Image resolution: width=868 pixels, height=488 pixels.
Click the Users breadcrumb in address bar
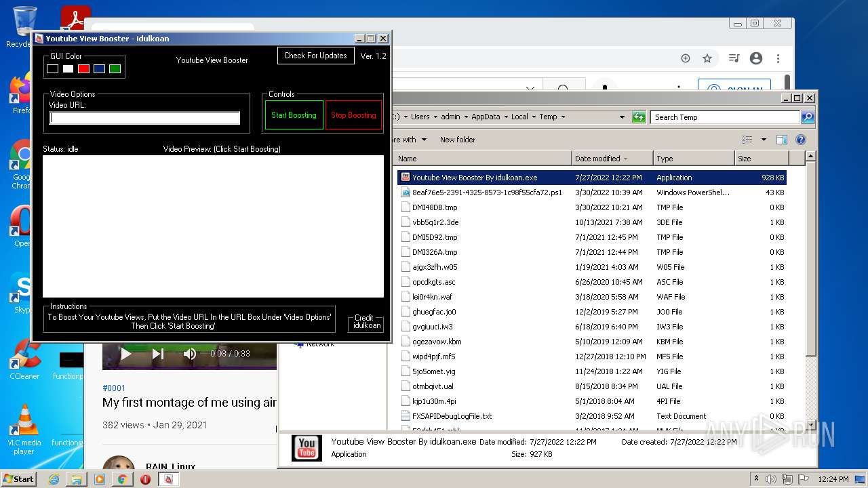click(x=420, y=117)
